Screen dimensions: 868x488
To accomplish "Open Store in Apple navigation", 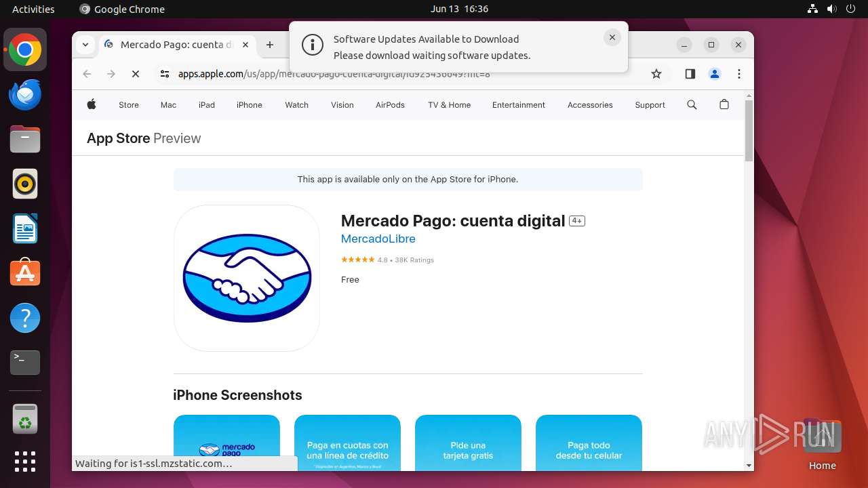I will click(129, 105).
